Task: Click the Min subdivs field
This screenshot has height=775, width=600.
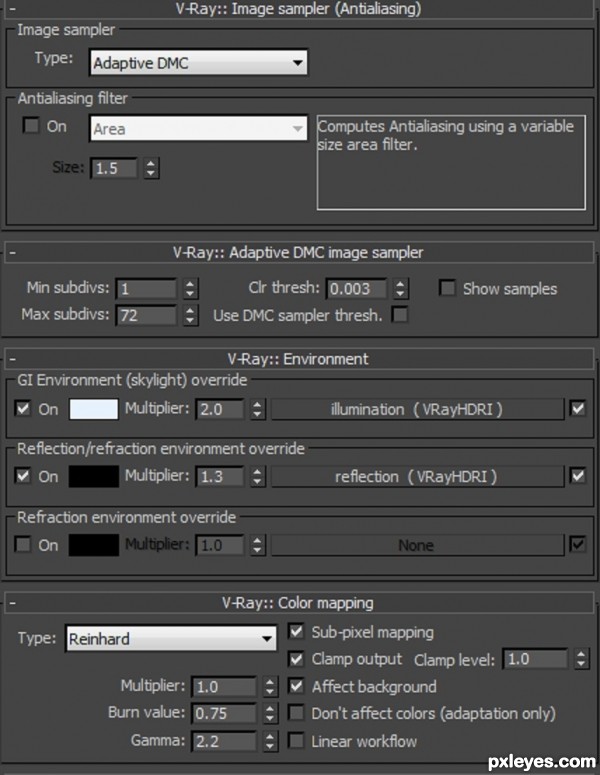Action: [x=146, y=289]
